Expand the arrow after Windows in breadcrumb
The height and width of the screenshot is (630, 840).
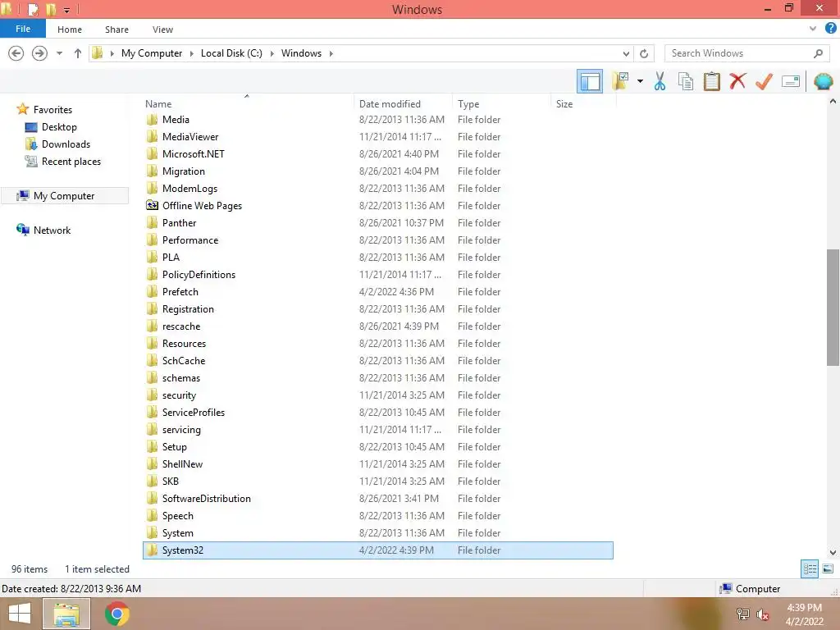coord(331,53)
